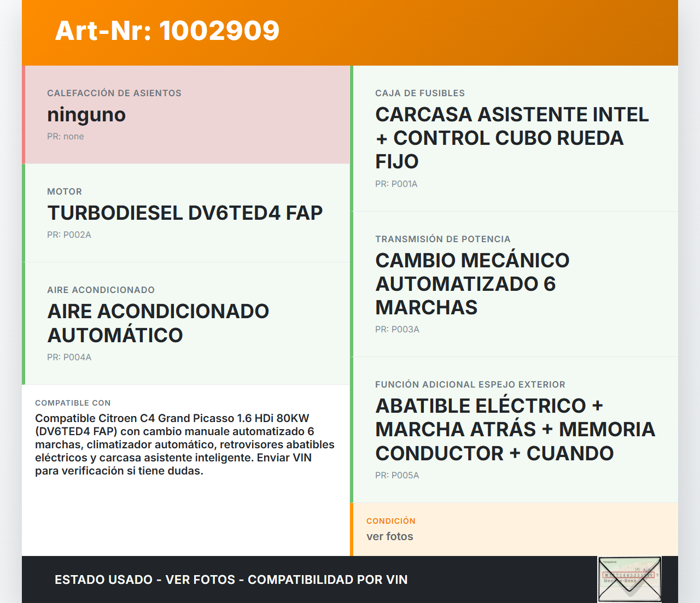Screen dimensions: 700x603
Task: Click the ESTADO USADO footer banner text
Action: click(231, 580)
